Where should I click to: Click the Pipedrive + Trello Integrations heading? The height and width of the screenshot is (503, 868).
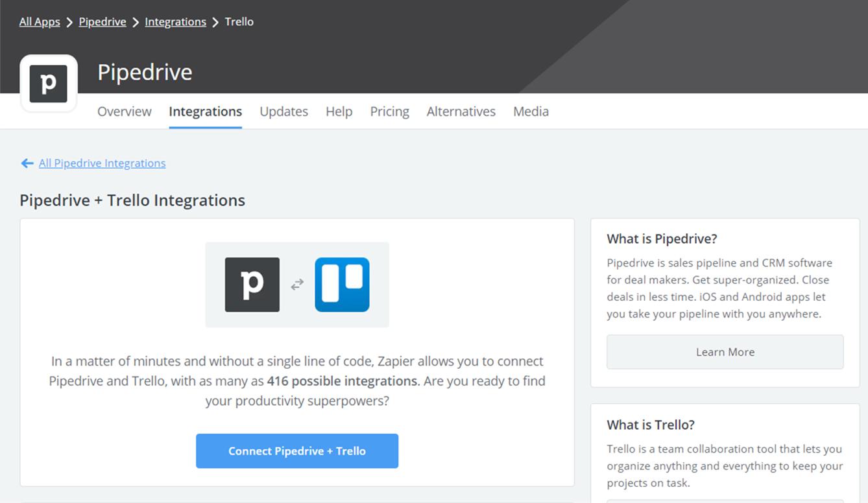[132, 200]
